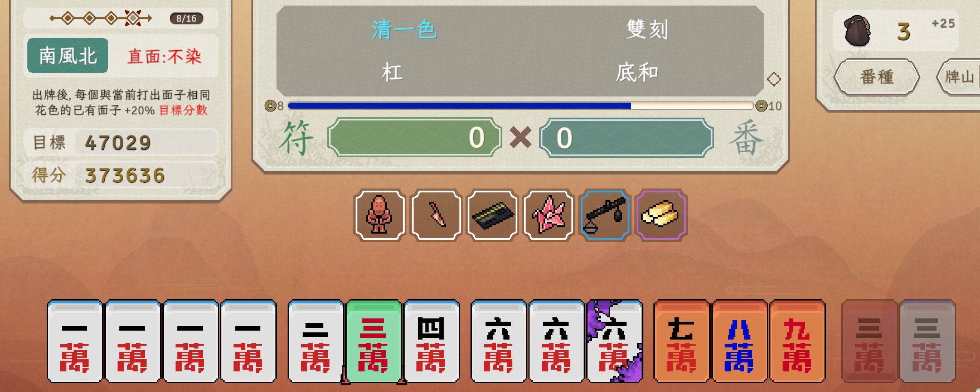Select the pink paper crane relic
Image resolution: width=980 pixels, height=392 pixels.
[x=549, y=215]
